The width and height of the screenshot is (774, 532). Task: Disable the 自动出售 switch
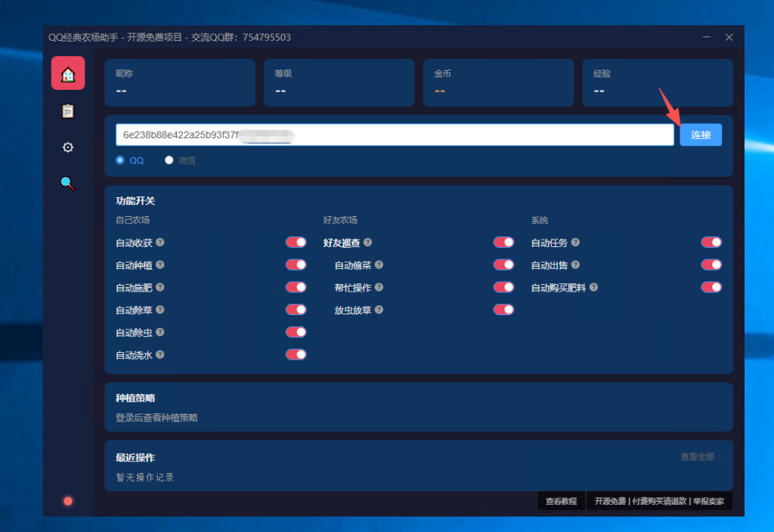(x=711, y=264)
